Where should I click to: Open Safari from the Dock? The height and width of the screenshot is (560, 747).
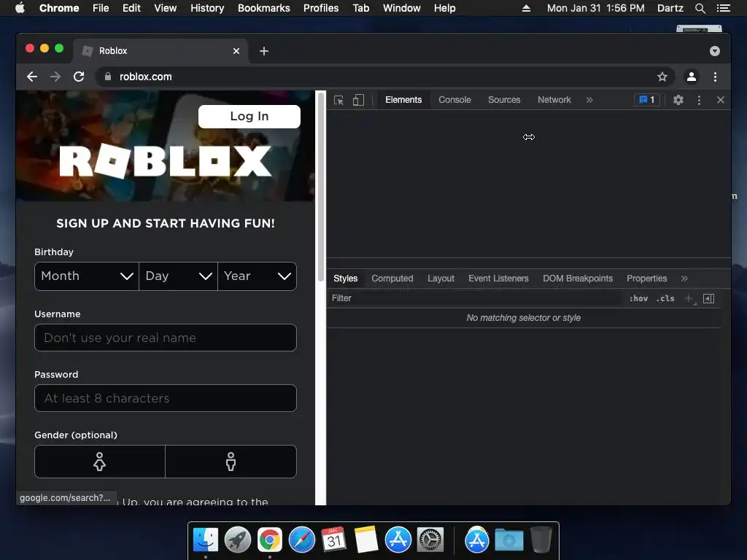302,540
